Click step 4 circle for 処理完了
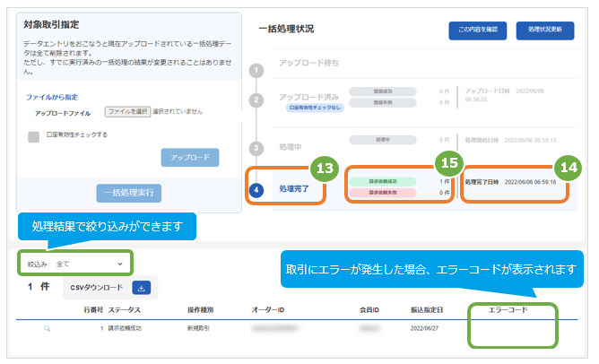599x364 pixels. [256, 190]
